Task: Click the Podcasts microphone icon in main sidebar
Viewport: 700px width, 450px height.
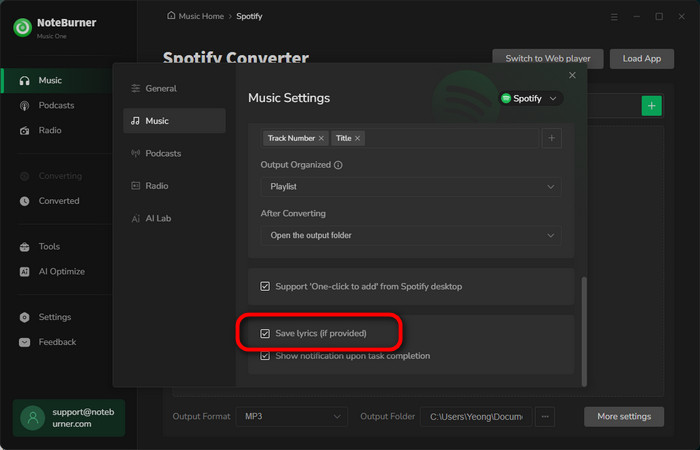Action: 25,106
